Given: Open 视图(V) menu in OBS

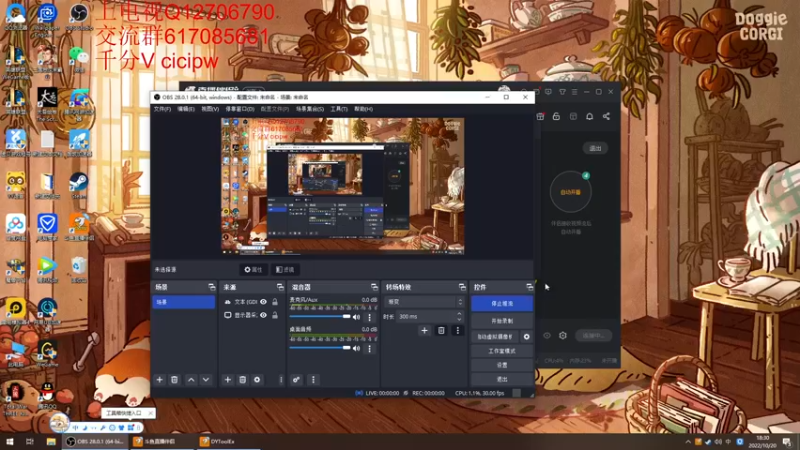Looking at the screenshot, I should click(210, 109).
